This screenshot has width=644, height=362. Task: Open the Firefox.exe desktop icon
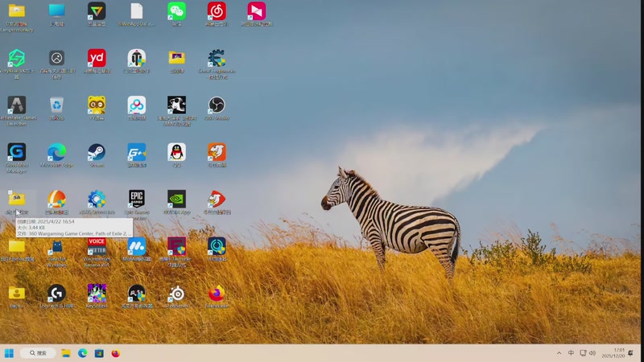[217, 294]
